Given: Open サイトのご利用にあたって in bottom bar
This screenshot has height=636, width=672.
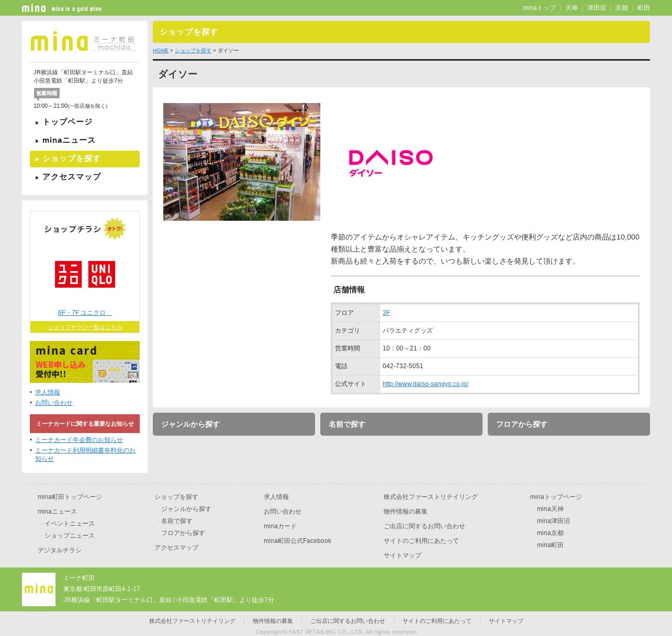Looking at the screenshot, I should 437,621.
